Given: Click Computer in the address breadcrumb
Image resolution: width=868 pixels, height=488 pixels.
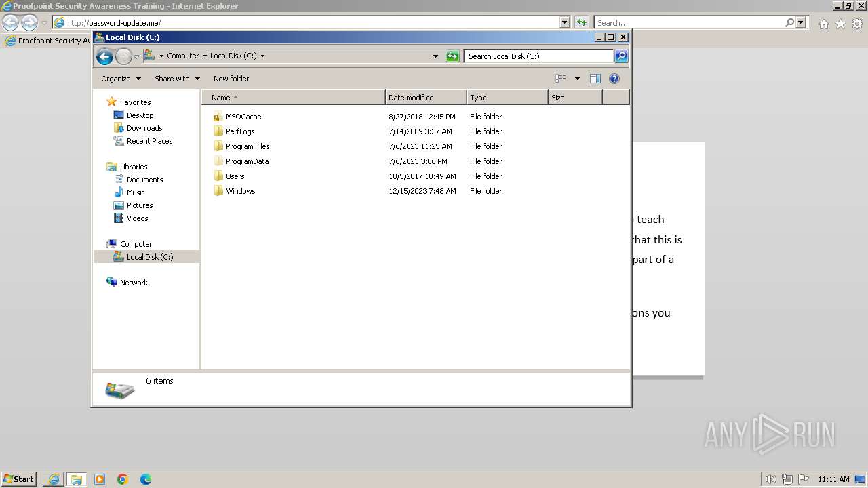Looking at the screenshot, I should pos(183,56).
